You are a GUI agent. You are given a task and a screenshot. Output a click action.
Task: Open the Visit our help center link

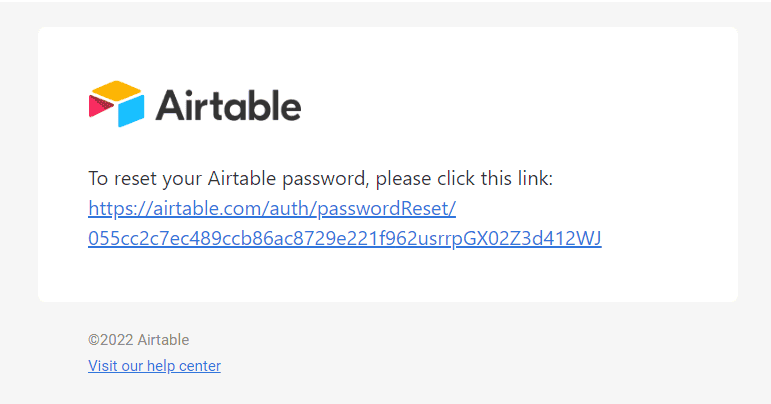(x=154, y=366)
